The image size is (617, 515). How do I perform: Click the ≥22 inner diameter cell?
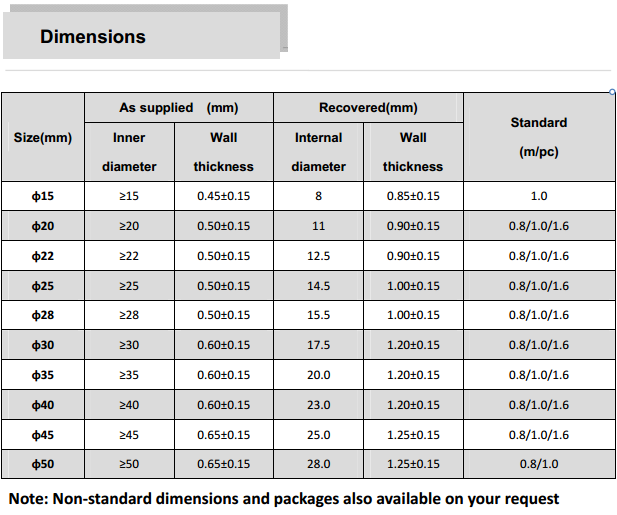point(129,256)
